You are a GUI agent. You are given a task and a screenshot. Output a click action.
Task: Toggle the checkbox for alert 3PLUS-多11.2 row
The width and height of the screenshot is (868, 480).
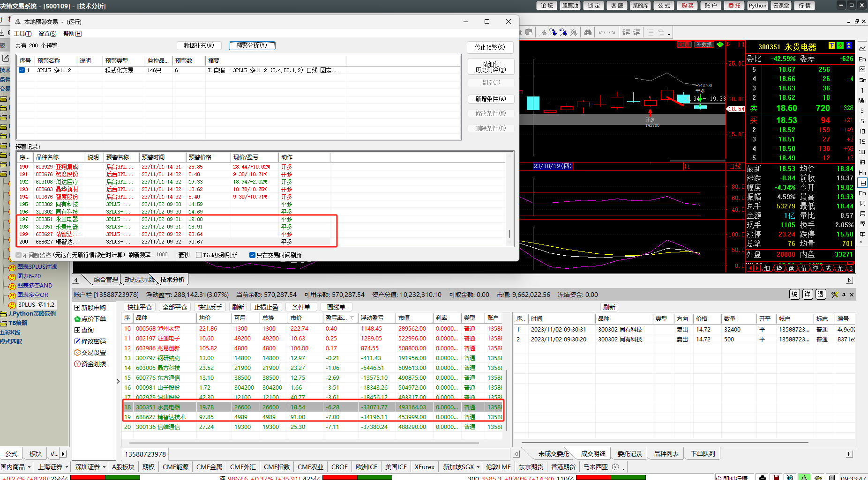click(x=22, y=70)
